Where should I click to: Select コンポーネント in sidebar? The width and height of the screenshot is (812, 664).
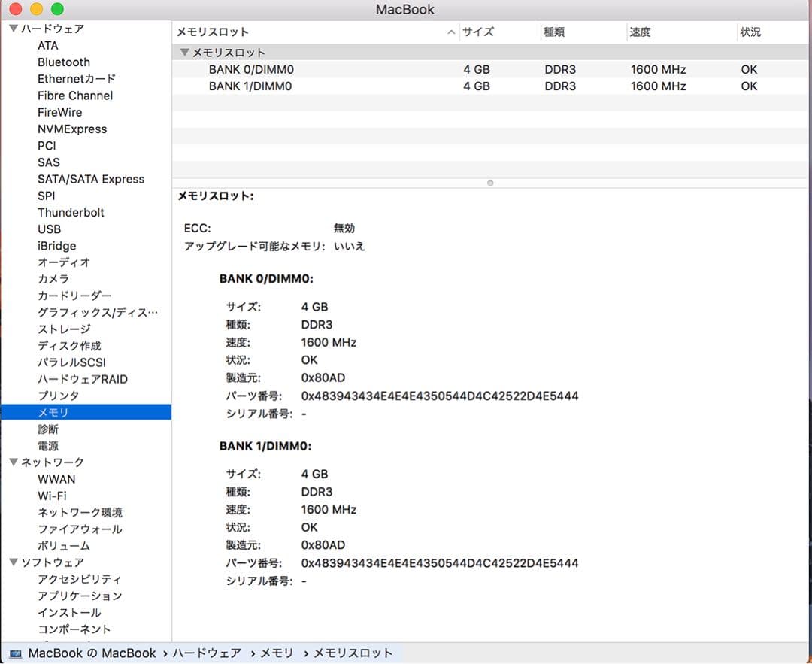(74, 629)
